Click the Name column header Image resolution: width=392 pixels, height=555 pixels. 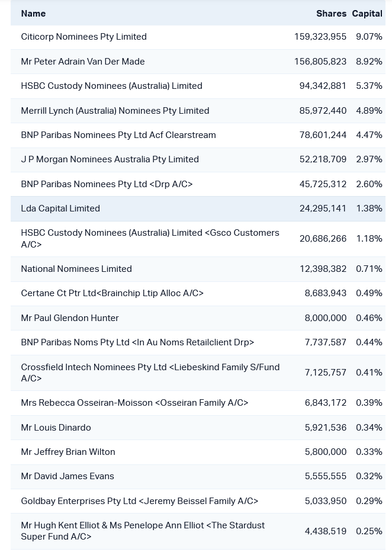coord(33,13)
